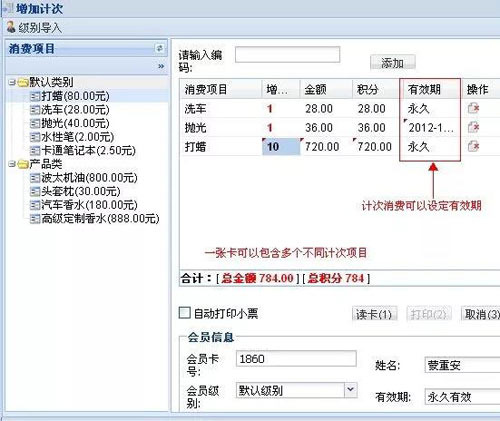The height and width of the screenshot is (421, 500).
Task: Collapse the 产品类 tree node
Action: [x=12, y=164]
